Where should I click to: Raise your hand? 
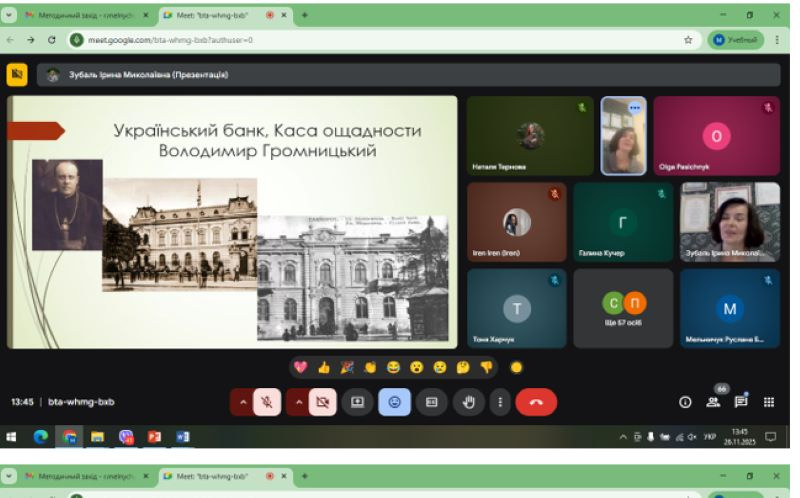pyautogui.click(x=468, y=402)
